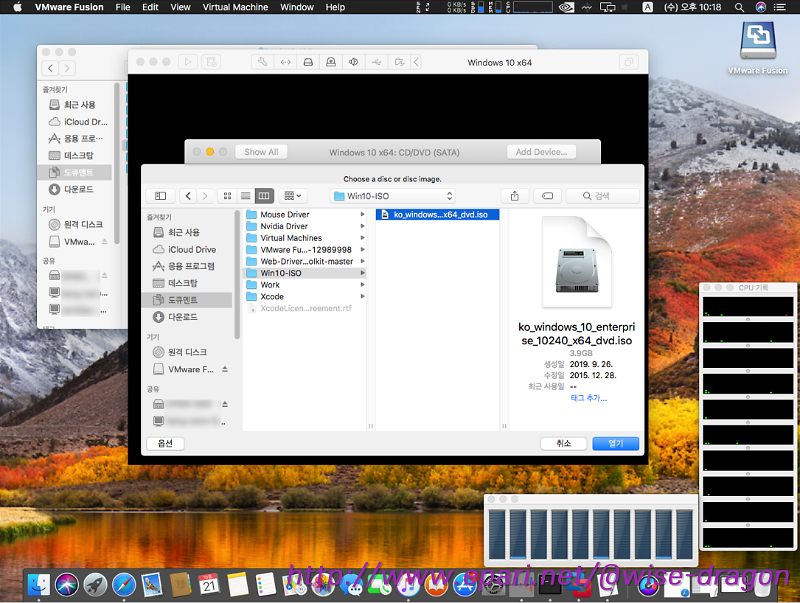Image resolution: width=800 pixels, height=603 pixels.
Task: Go back in the file chooser dialog
Action: [188, 196]
